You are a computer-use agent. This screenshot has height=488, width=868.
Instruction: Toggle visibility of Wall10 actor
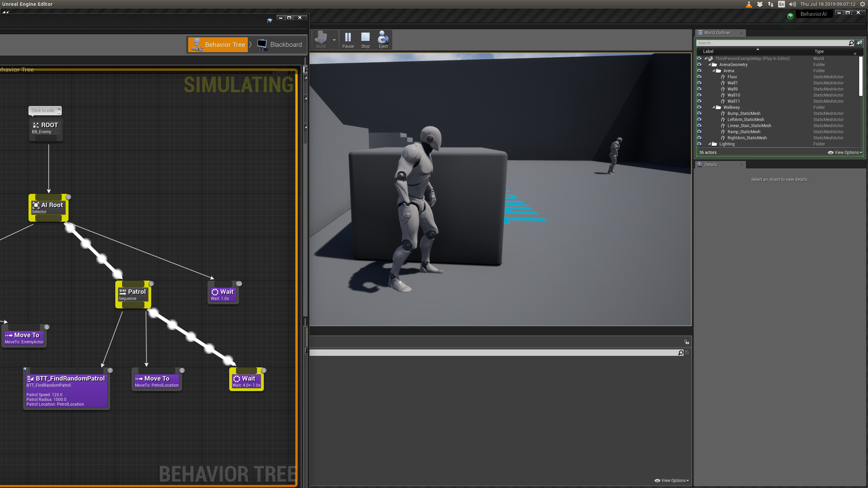click(x=699, y=95)
